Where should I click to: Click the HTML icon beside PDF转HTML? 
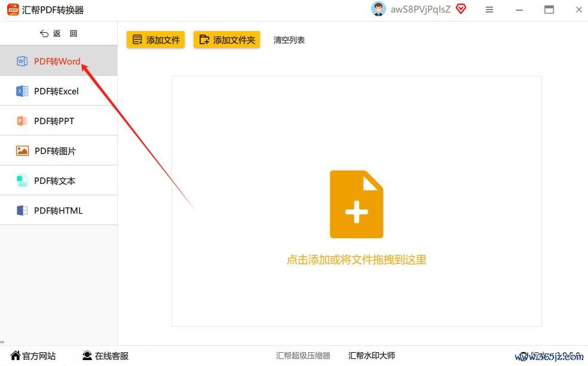(22, 211)
